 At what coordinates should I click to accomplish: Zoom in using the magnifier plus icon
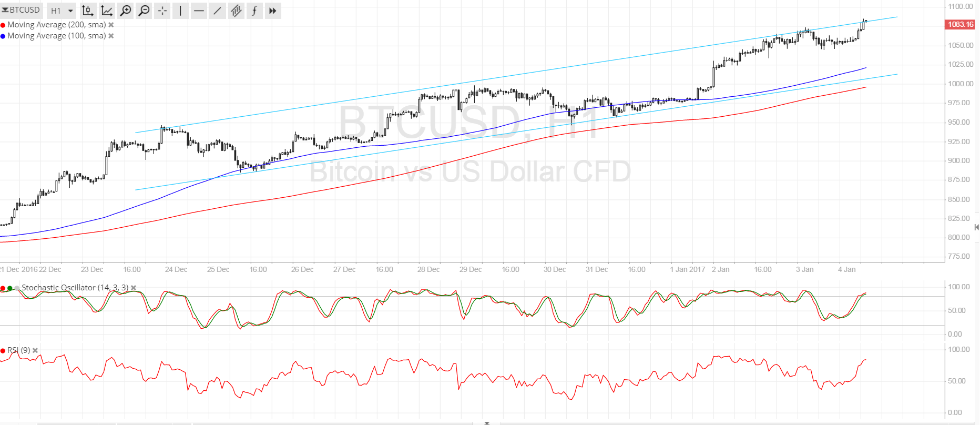(x=126, y=11)
